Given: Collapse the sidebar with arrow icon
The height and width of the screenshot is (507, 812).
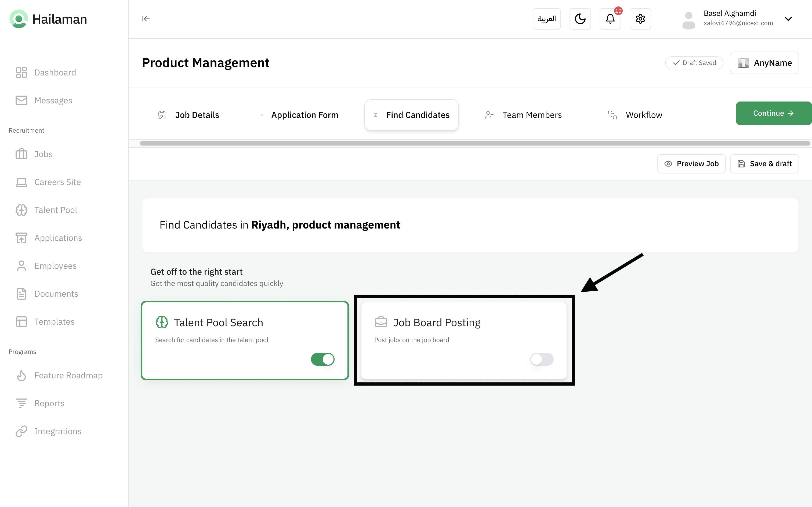Looking at the screenshot, I should click(146, 19).
